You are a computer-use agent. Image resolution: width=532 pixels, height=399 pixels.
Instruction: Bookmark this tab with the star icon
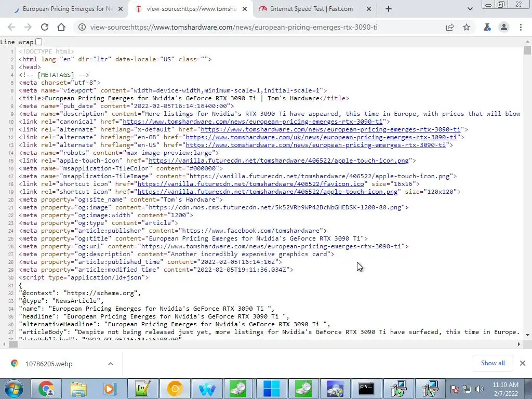(x=467, y=27)
